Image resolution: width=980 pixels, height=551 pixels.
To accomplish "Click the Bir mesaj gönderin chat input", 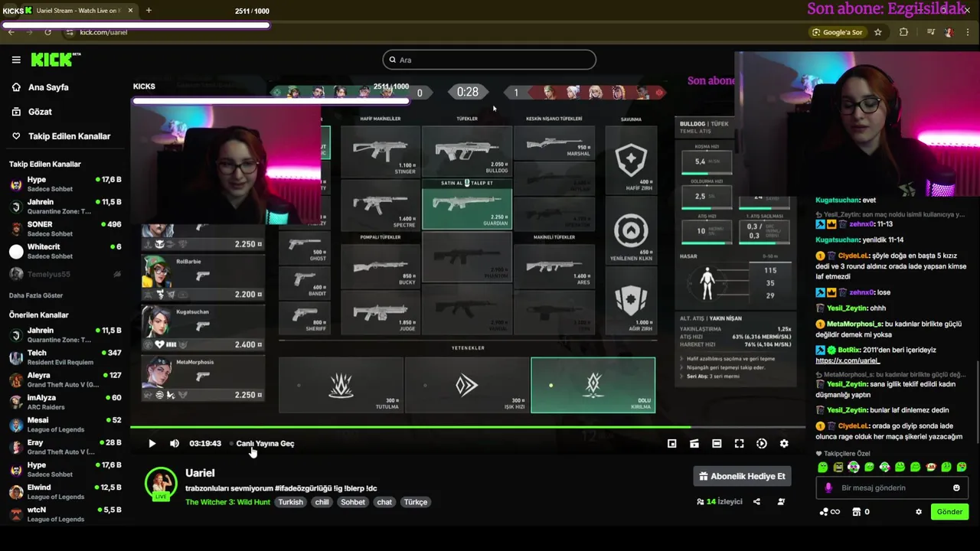I will coord(891,487).
